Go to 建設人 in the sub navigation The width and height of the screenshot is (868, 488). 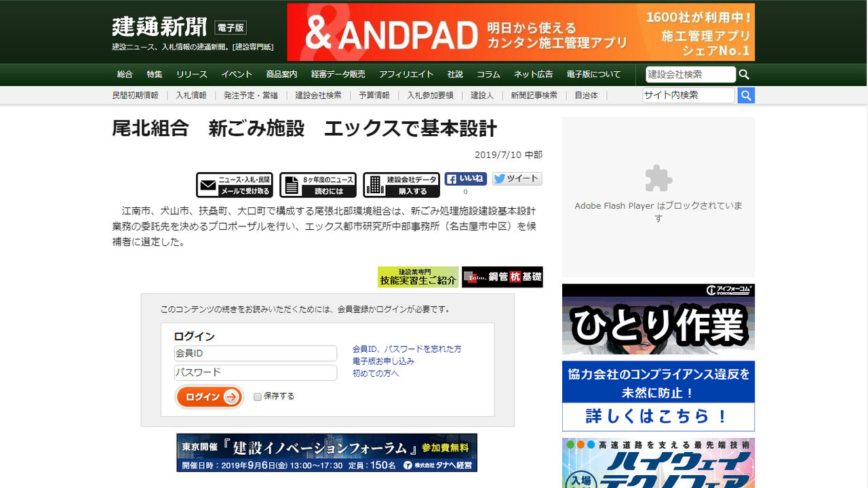[x=482, y=96]
